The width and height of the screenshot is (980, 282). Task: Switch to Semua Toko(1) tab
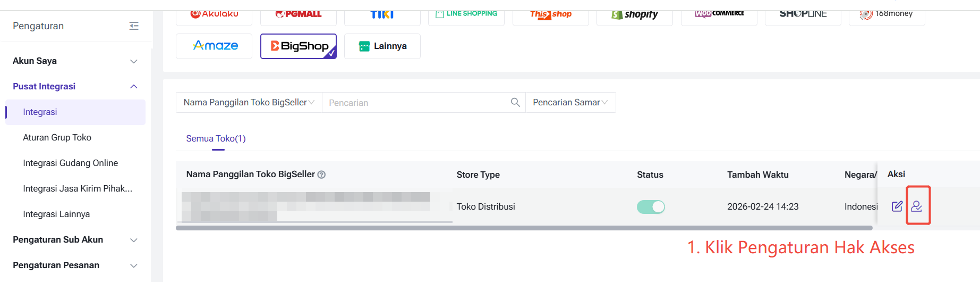[216, 138]
